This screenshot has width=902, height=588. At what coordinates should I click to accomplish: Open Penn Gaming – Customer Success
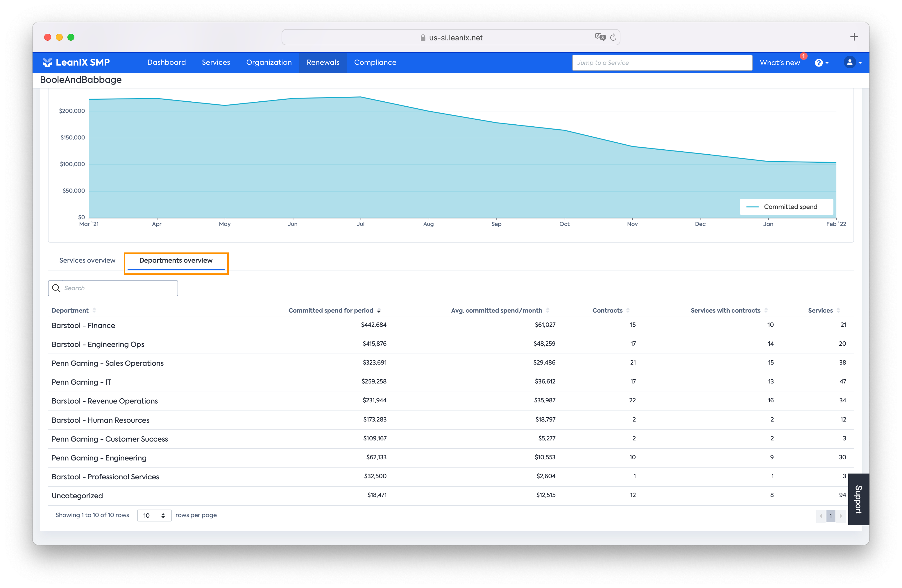(451, 439)
